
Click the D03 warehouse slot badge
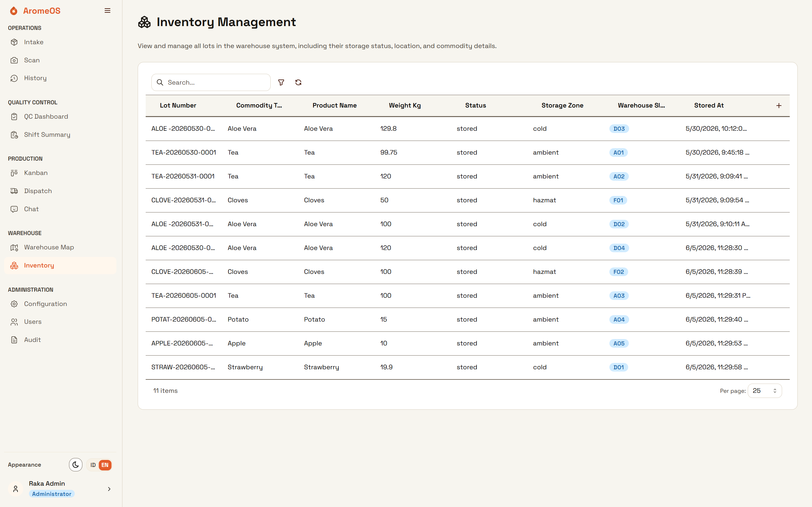[x=619, y=129]
